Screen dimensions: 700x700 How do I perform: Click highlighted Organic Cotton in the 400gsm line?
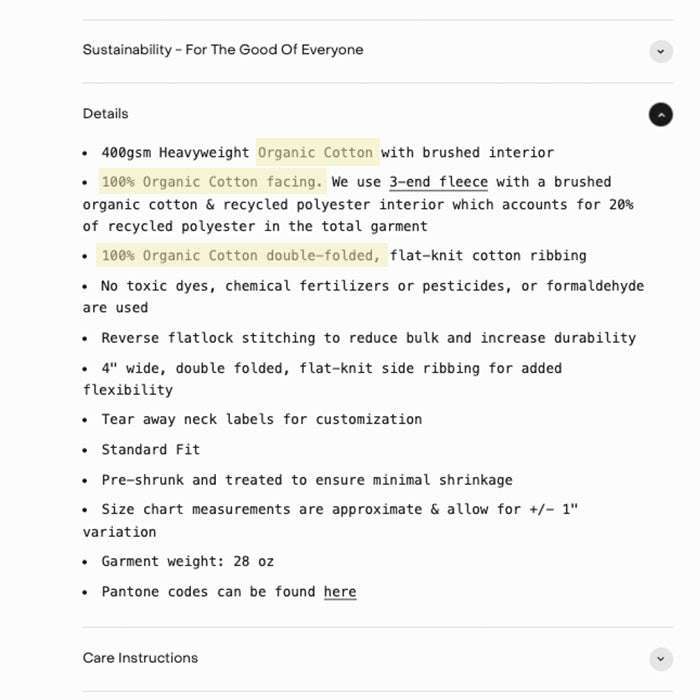(x=316, y=153)
